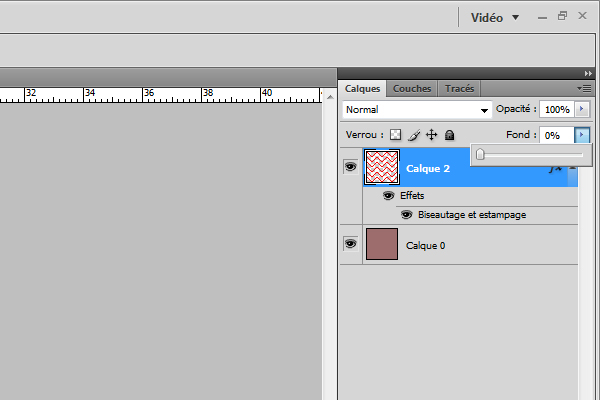Hide Calque 2 layer visibility
This screenshot has height=400, width=600.
tap(350, 167)
